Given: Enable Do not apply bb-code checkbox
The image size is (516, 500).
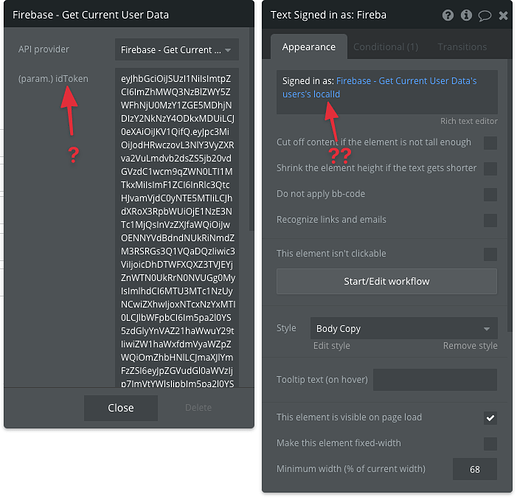Looking at the screenshot, I should click(x=490, y=195).
